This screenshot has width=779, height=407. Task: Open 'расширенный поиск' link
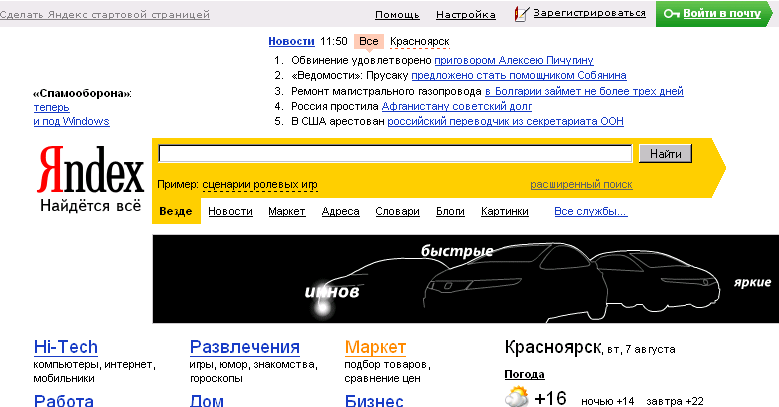581,184
